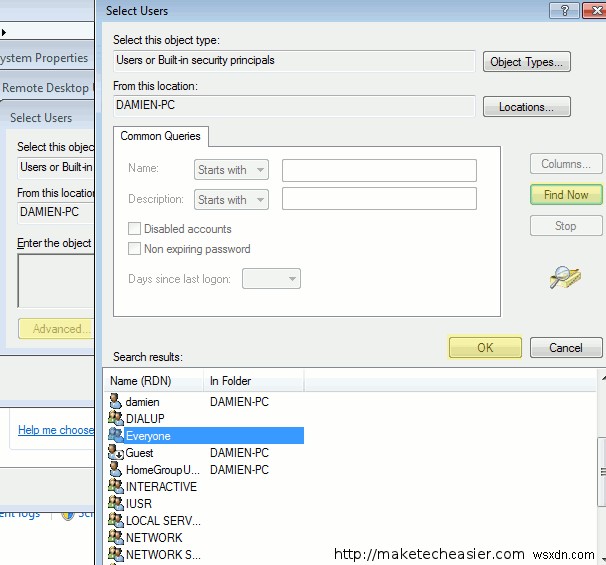
Task: Click the object names box in background dialog
Action: point(56,281)
